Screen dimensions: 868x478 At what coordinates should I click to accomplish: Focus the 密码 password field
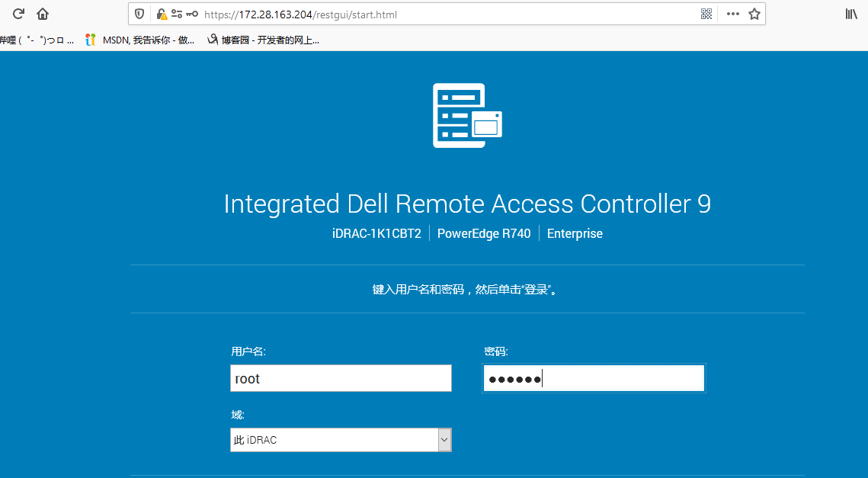tap(594, 378)
